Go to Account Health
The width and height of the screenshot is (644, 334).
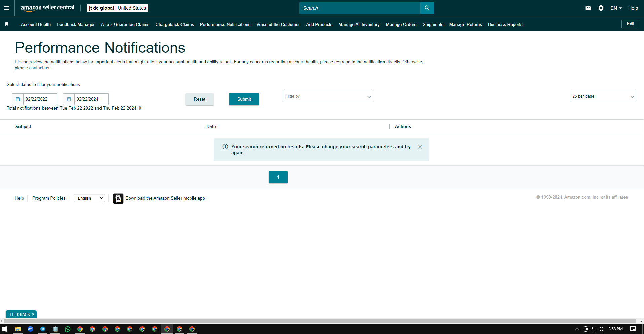tap(36, 24)
